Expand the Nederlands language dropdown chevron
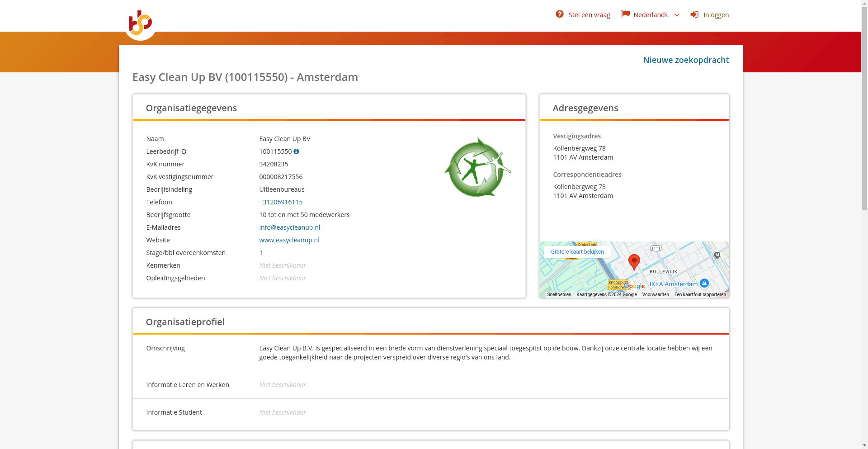This screenshot has height=449, width=868. (x=677, y=15)
